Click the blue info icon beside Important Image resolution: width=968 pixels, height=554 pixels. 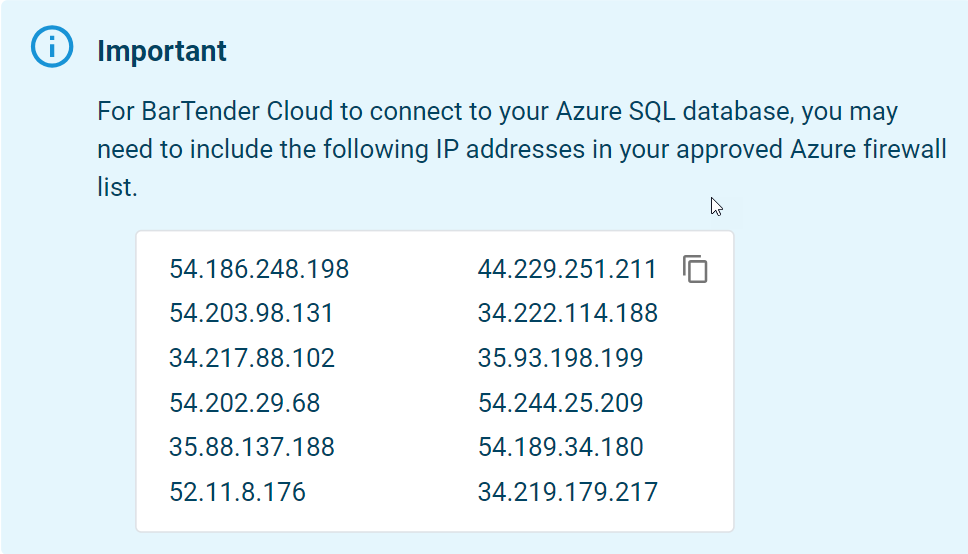52,46
